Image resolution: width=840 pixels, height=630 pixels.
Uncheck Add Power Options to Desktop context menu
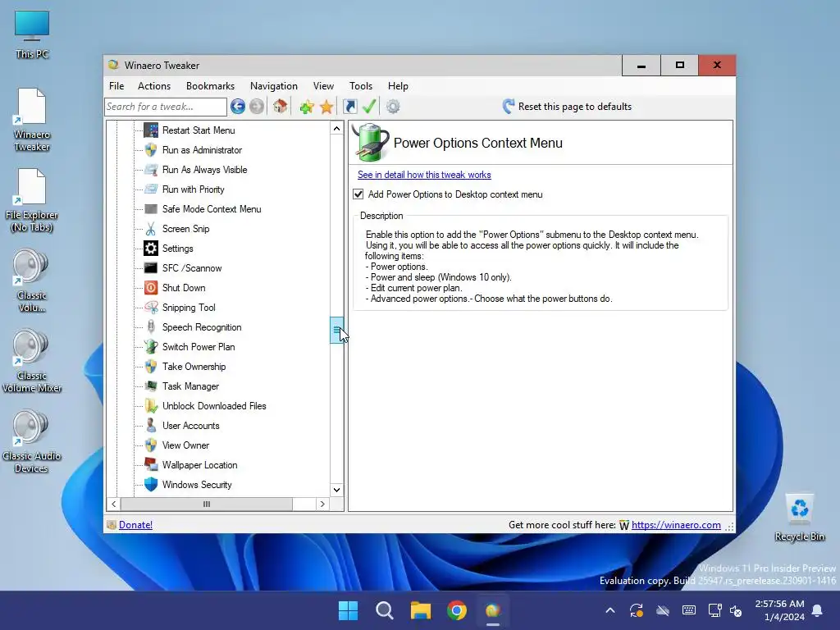pos(358,194)
